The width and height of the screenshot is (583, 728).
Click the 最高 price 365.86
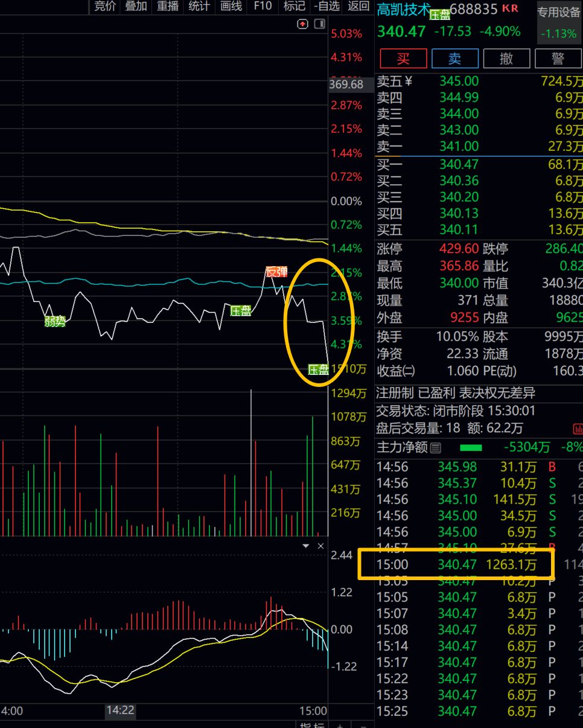pos(459,266)
